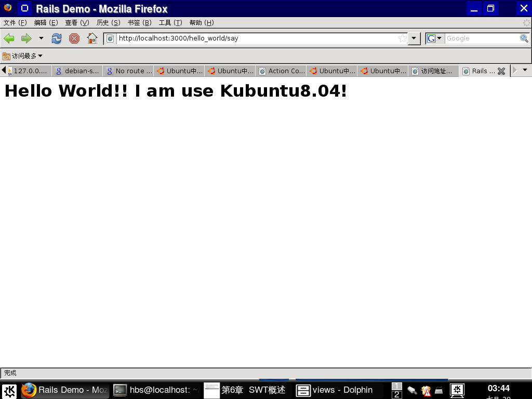
Task: Go forward with the Forward arrow
Action: (x=26, y=38)
